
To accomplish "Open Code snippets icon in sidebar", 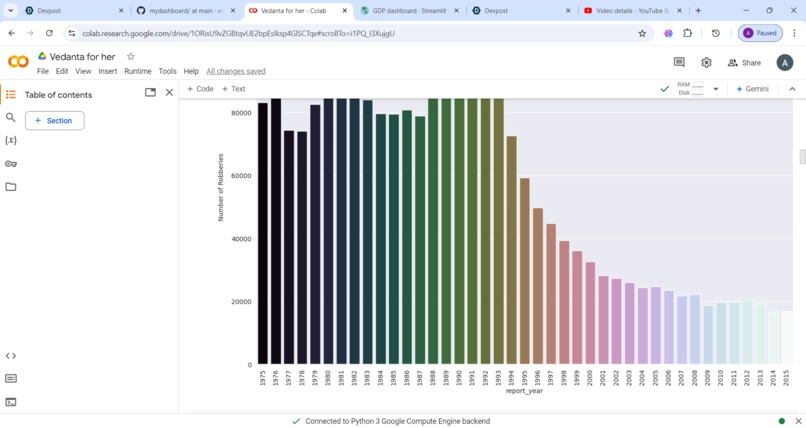I will click(x=10, y=356).
